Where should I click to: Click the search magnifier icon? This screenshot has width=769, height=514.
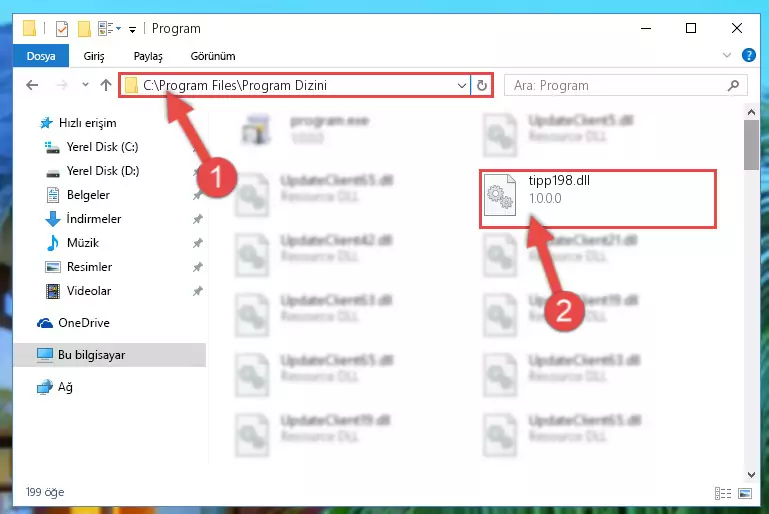[733, 85]
